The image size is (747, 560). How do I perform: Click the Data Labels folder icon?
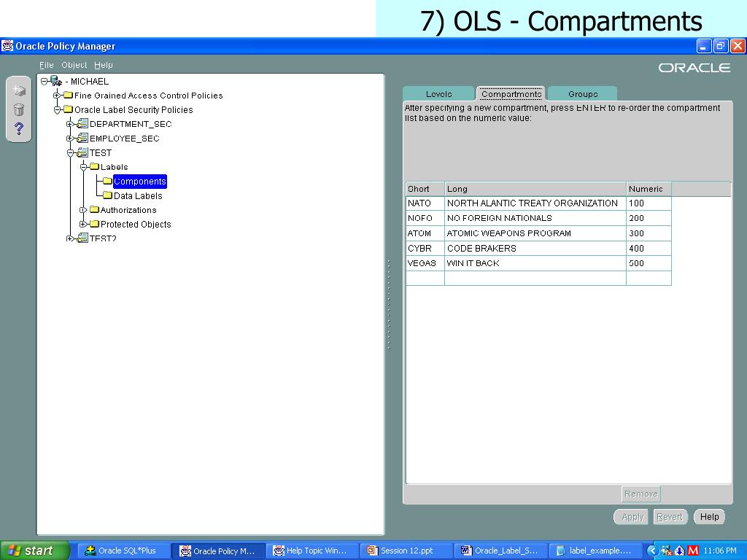pos(108,195)
